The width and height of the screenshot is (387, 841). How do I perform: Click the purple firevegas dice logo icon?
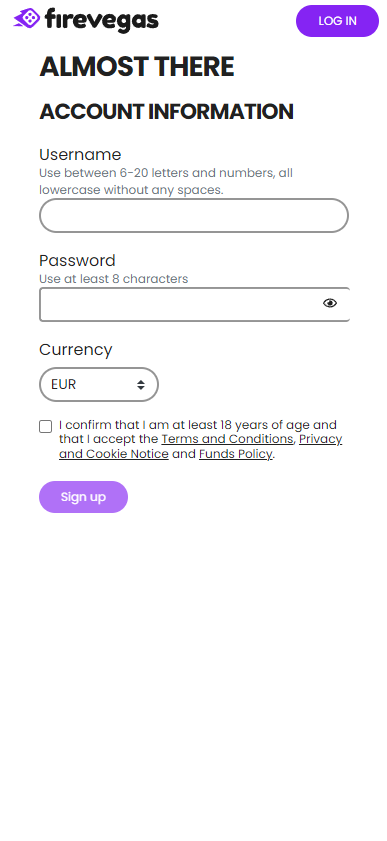tap(27, 19)
